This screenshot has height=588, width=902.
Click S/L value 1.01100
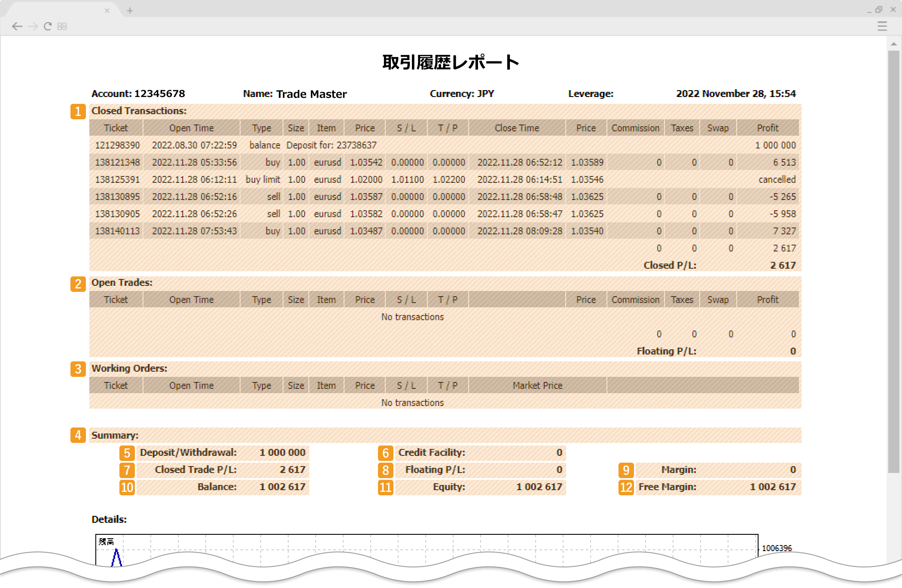pyautogui.click(x=407, y=179)
